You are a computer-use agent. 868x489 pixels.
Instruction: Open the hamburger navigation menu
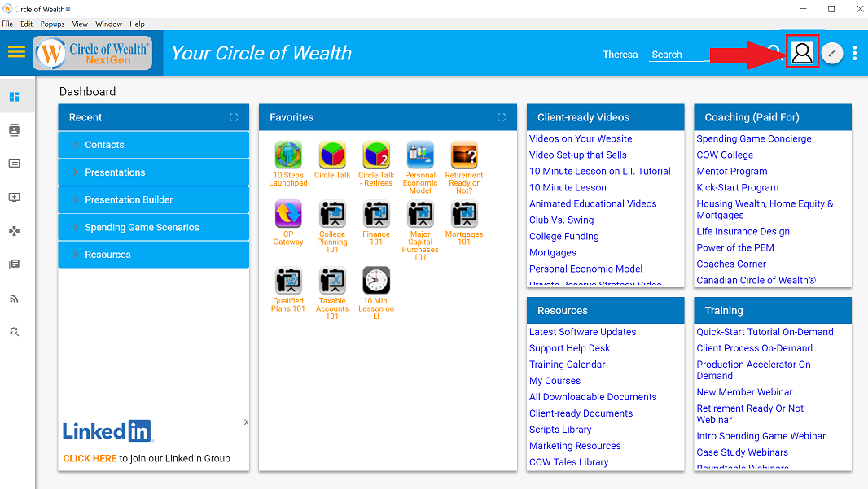16,52
